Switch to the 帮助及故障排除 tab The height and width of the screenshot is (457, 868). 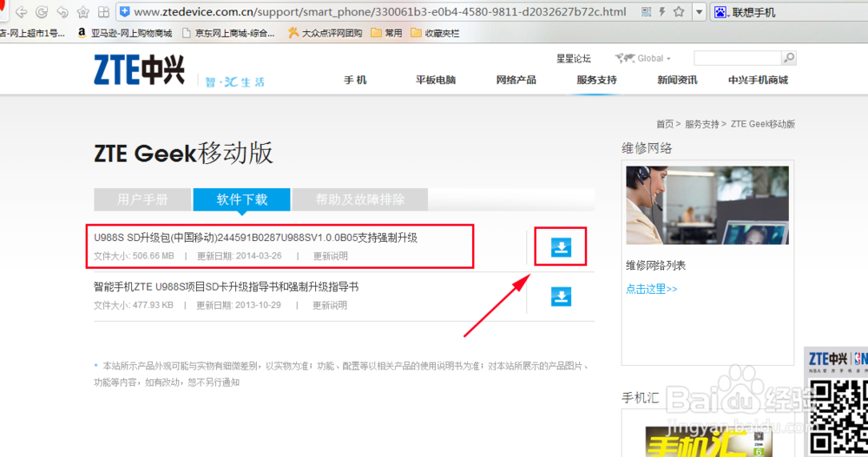360,199
